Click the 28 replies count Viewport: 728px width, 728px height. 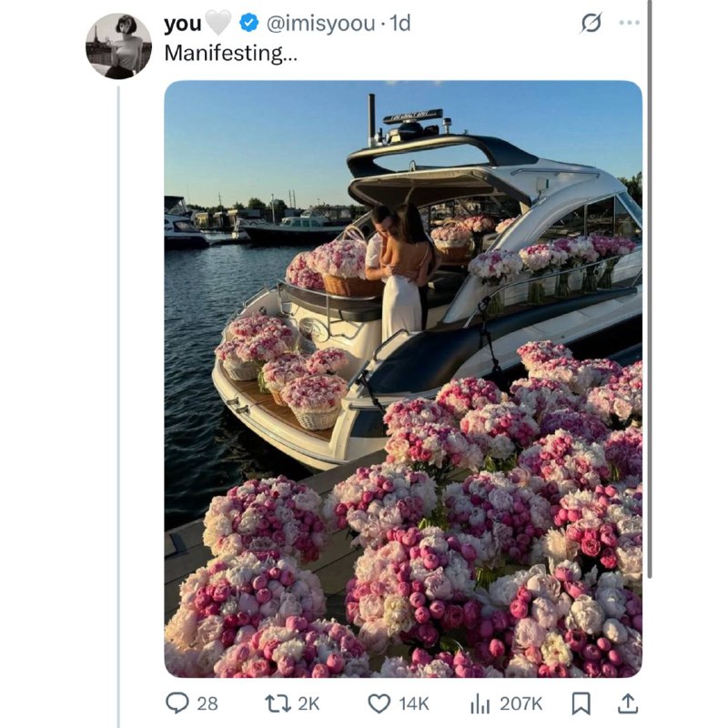coord(207,703)
